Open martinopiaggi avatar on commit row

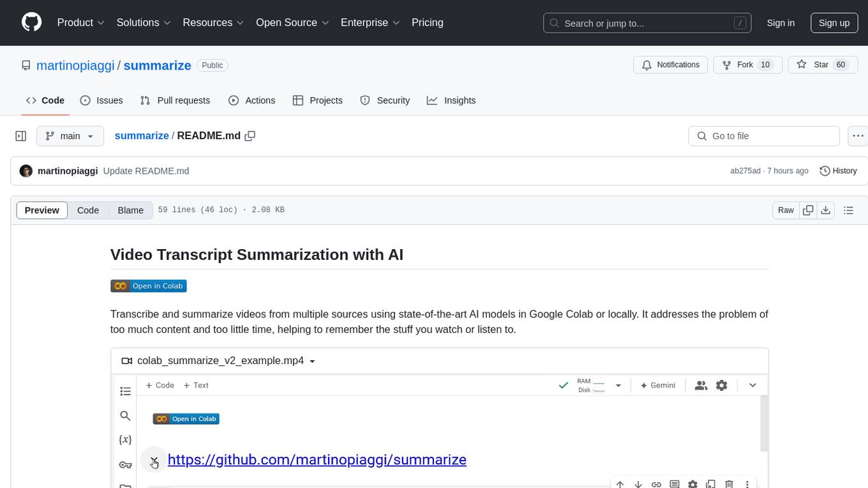click(26, 171)
